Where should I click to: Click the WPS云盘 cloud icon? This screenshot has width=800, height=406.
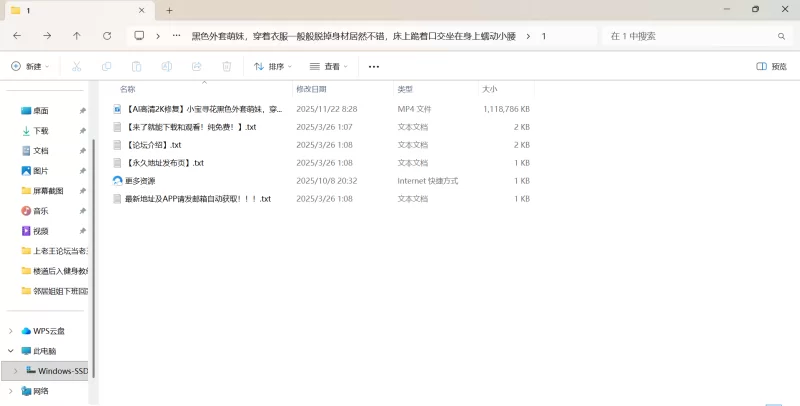coord(26,331)
